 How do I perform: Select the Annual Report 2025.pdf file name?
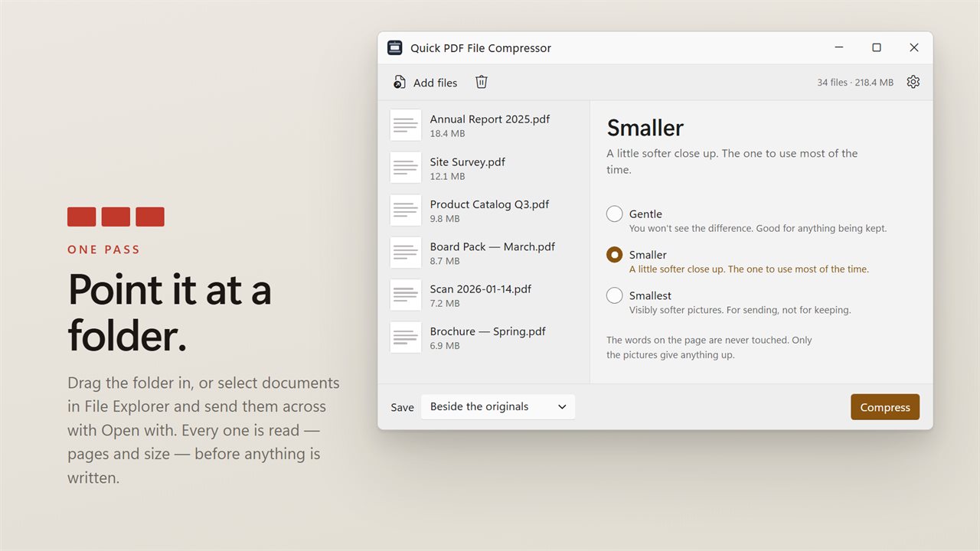(x=490, y=119)
